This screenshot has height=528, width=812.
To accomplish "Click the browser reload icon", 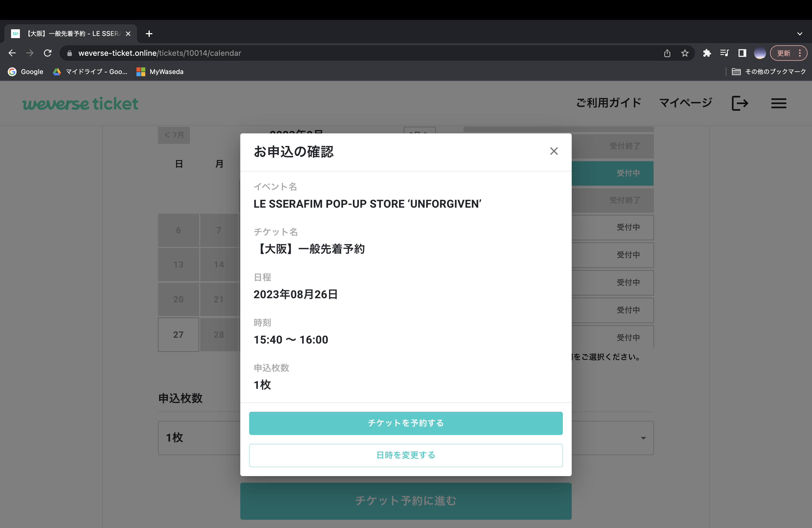I will [48, 53].
